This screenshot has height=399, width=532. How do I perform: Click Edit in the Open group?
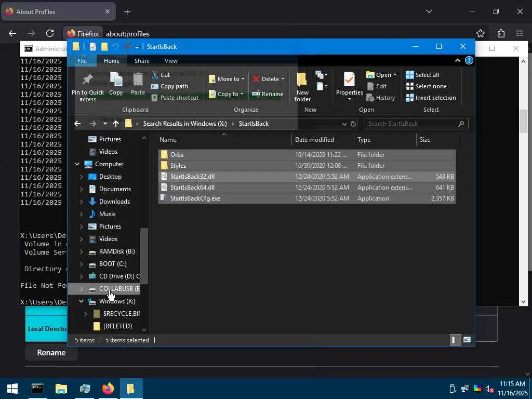coord(377,86)
